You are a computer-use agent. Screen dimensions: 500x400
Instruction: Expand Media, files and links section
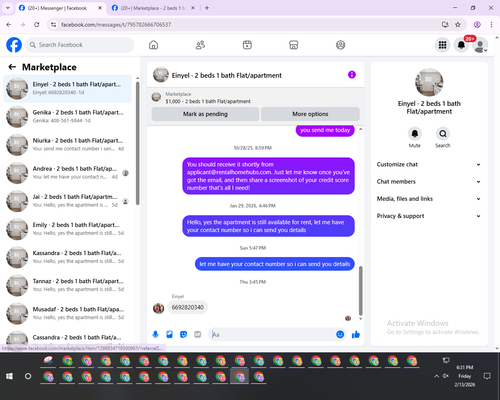tap(429, 199)
